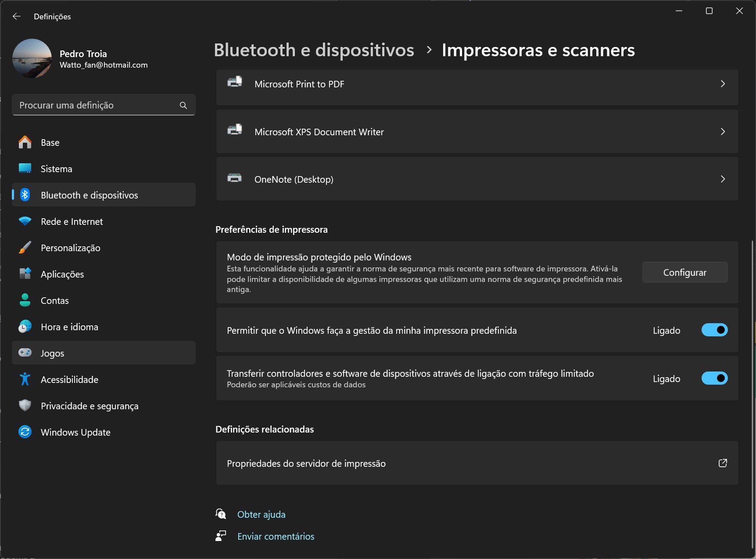Open the Obter ajuda link
The image size is (756, 559).
[262, 514]
